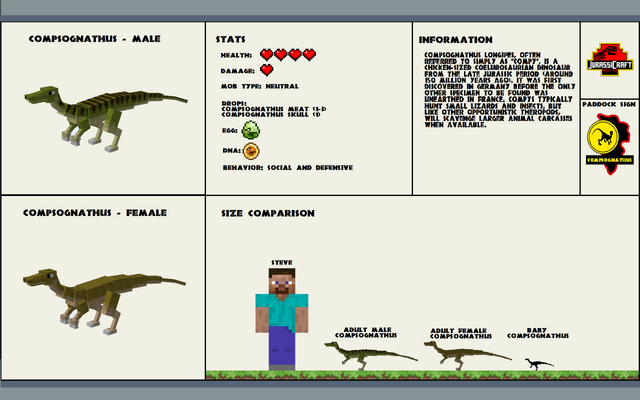Click the 'Damage:' label

tap(237, 71)
